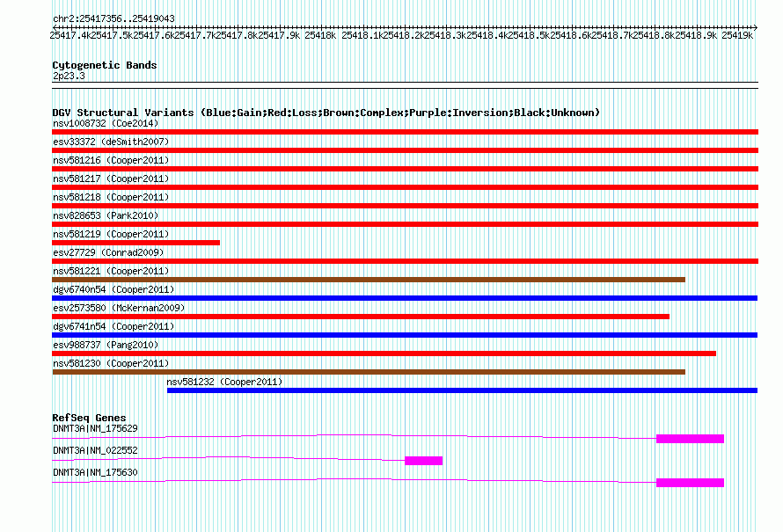Image resolution: width=783 pixels, height=532 pixels.
Task: Click the right arrowhead of the ruler
Action: (756, 27)
